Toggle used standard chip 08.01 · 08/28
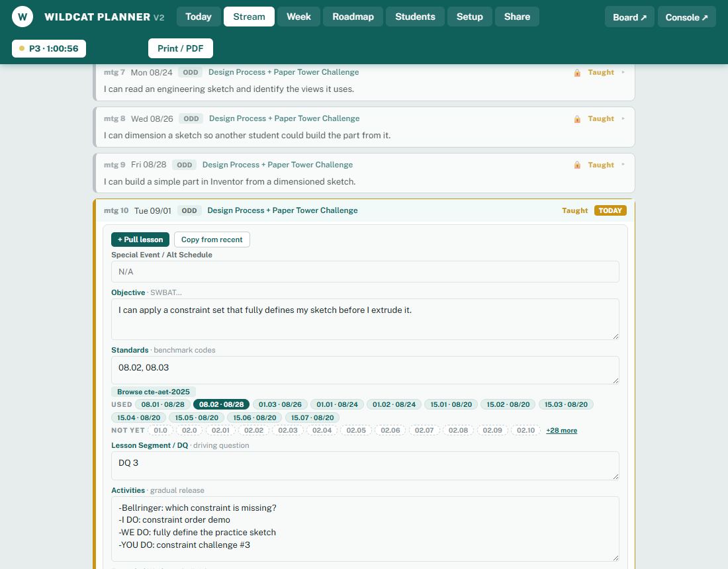The height and width of the screenshot is (569, 728). coord(163,404)
